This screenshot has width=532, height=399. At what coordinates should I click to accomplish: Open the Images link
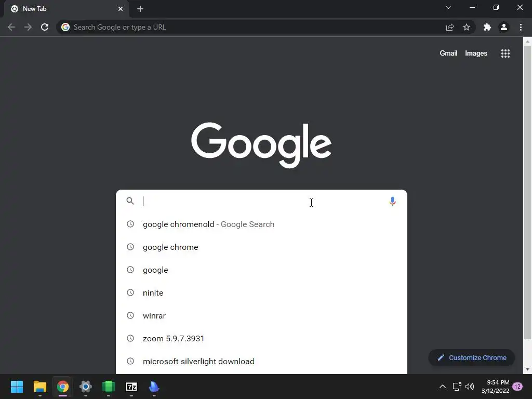click(476, 54)
